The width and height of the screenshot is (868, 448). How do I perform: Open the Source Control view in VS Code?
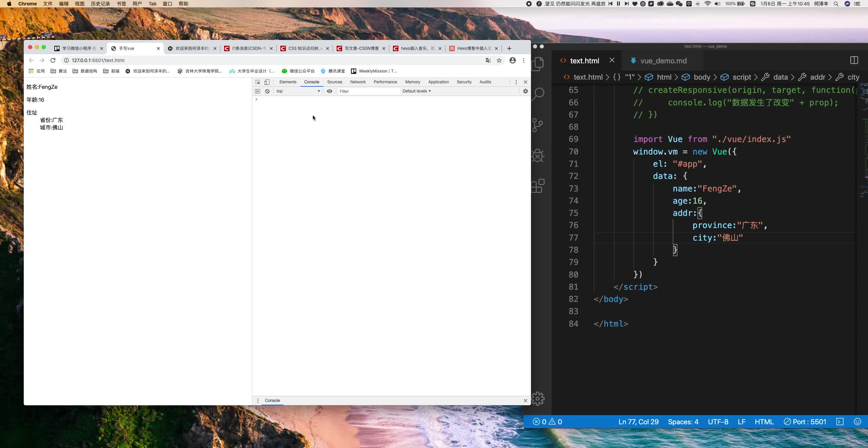pos(538,125)
